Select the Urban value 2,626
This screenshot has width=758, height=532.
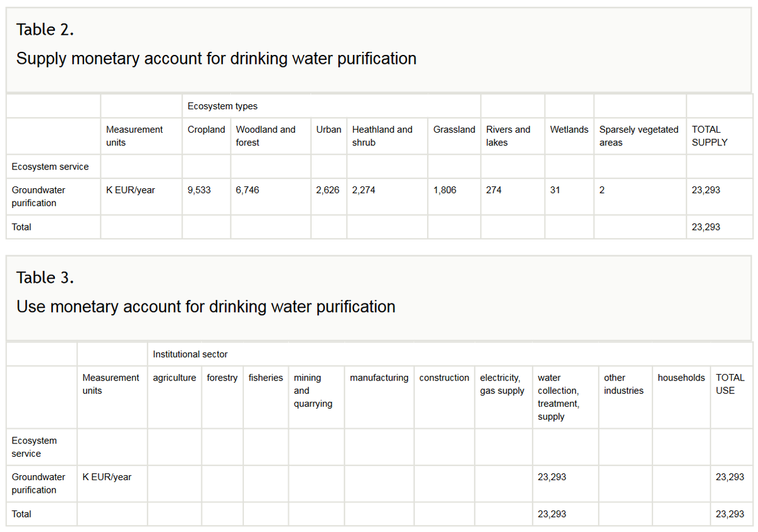pyautogui.click(x=328, y=190)
